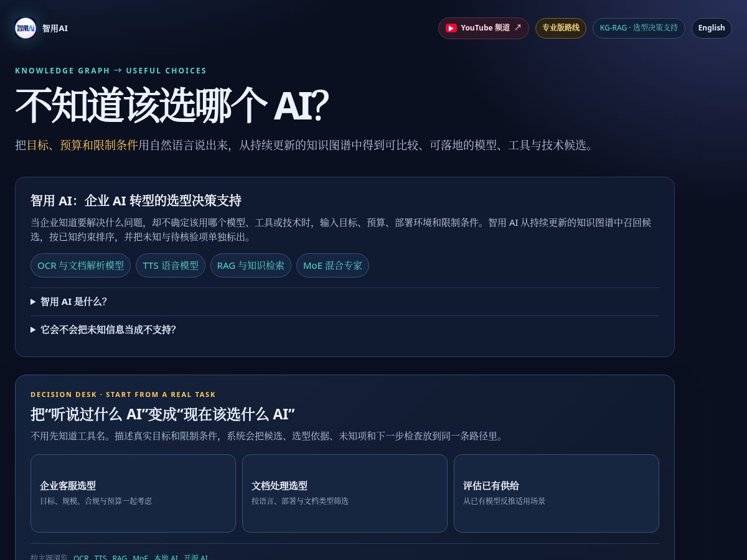Select the MoE 混合专家 tag

pos(332,266)
